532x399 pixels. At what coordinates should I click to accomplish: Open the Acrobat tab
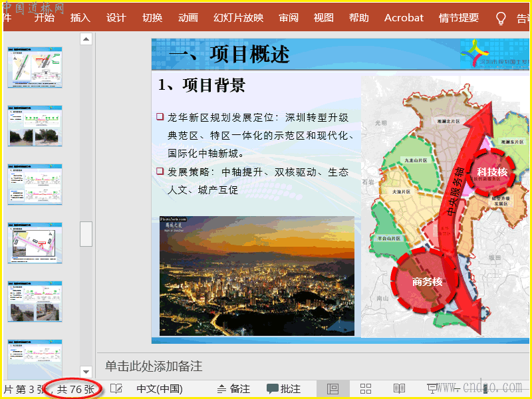point(404,18)
